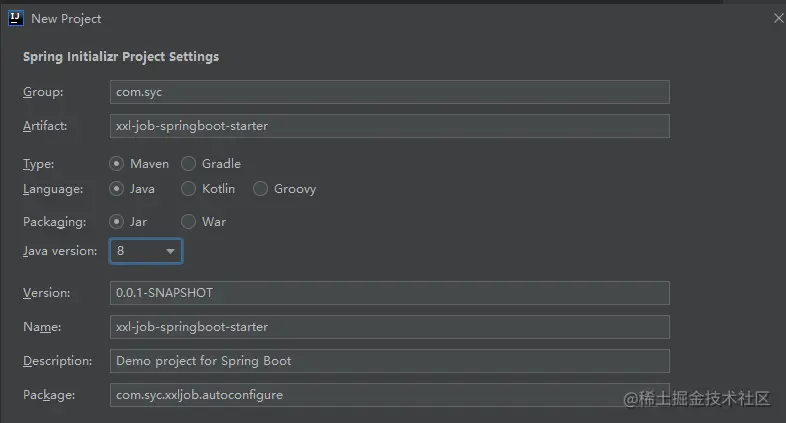Click the New Project window title
The height and width of the screenshot is (423, 786).
click(66, 19)
